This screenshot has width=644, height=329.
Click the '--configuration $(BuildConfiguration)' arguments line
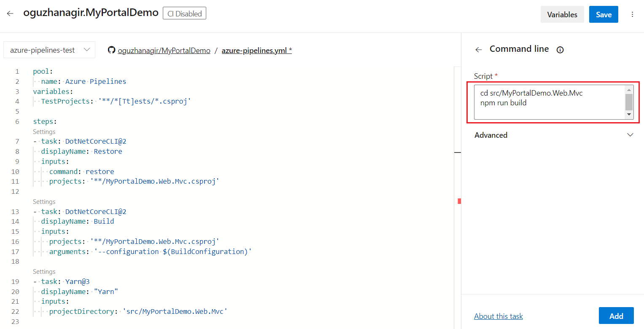[x=150, y=251]
